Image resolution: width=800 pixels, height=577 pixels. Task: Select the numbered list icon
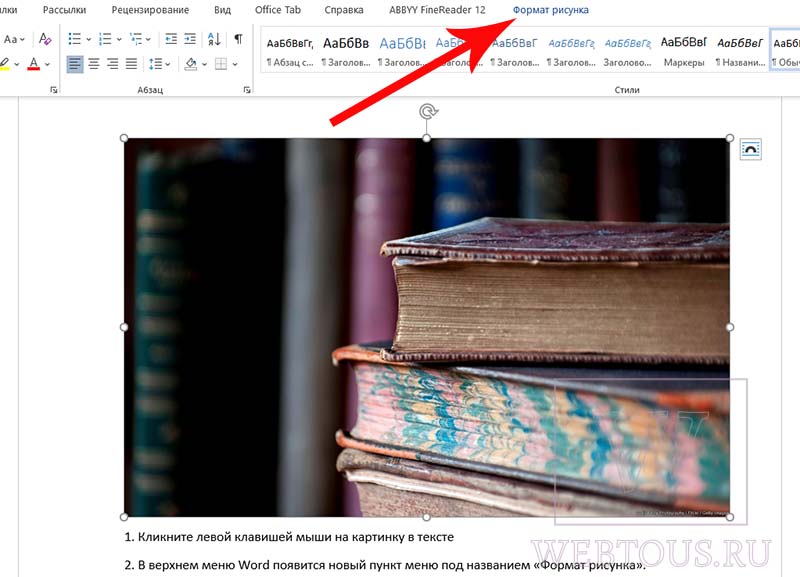(x=105, y=39)
